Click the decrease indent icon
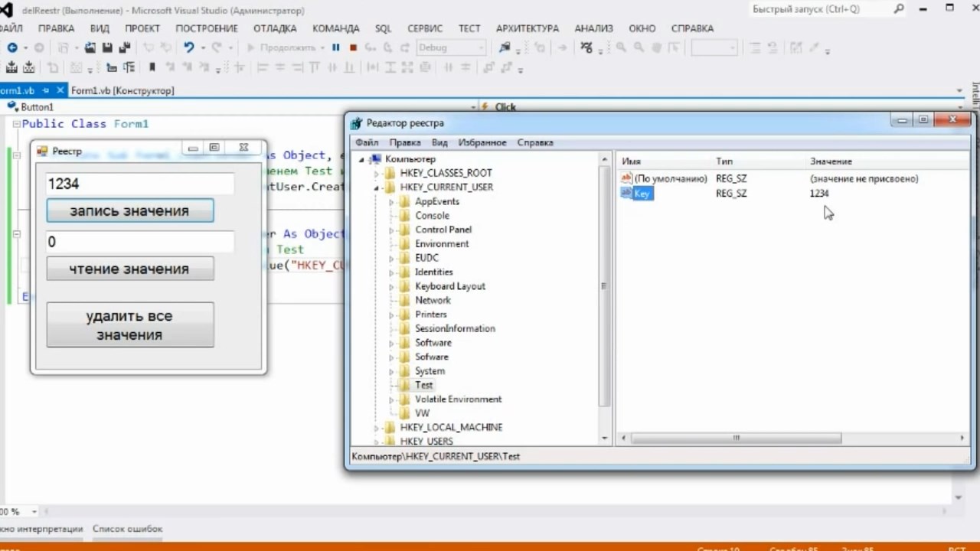Image resolution: width=980 pixels, height=551 pixels. 112,67
